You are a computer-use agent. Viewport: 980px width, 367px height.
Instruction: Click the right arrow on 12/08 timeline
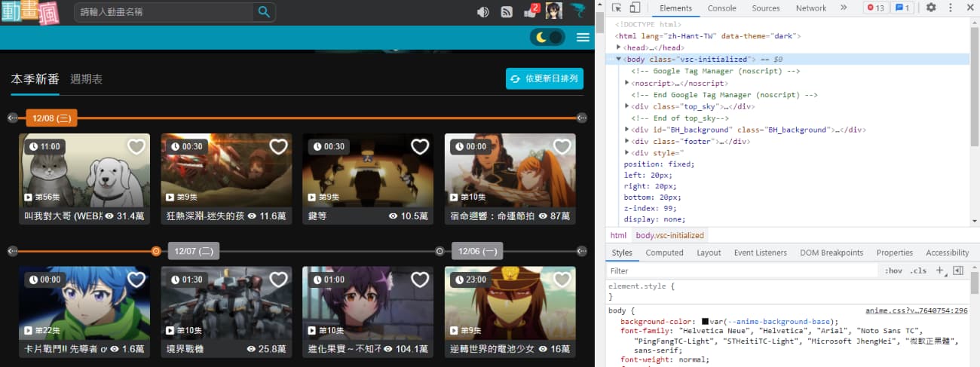click(582, 118)
